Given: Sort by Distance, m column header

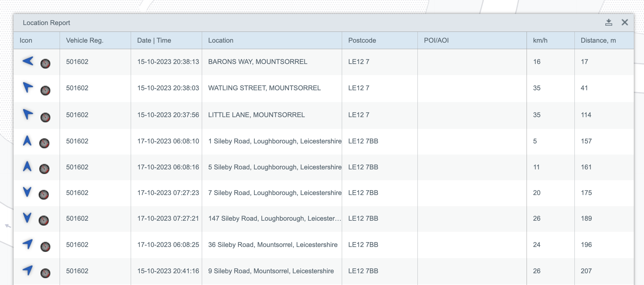Looking at the screenshot, I should [598, 40].
